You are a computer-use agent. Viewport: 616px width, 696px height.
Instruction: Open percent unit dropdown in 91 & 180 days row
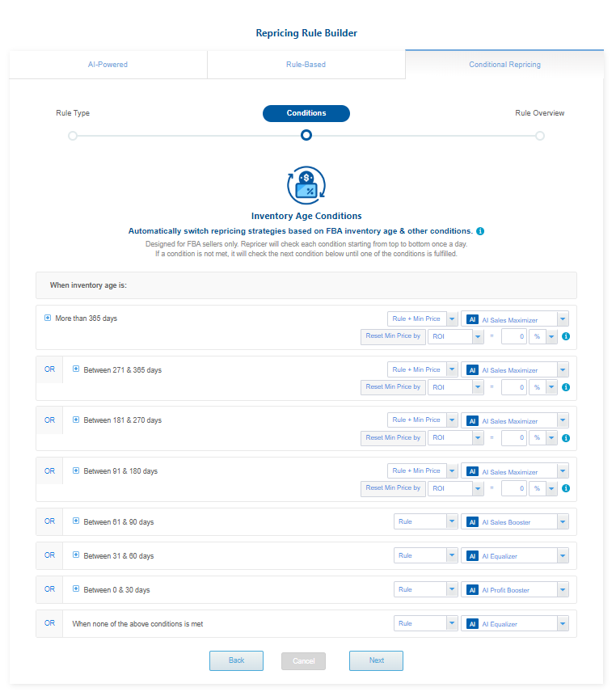pos(542,488)
